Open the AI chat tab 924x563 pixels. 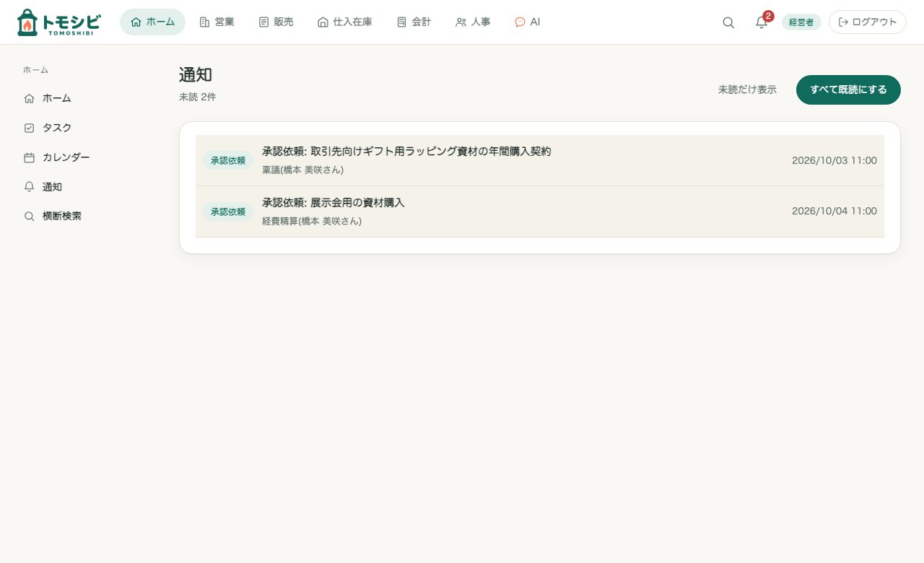coord(527,22)
